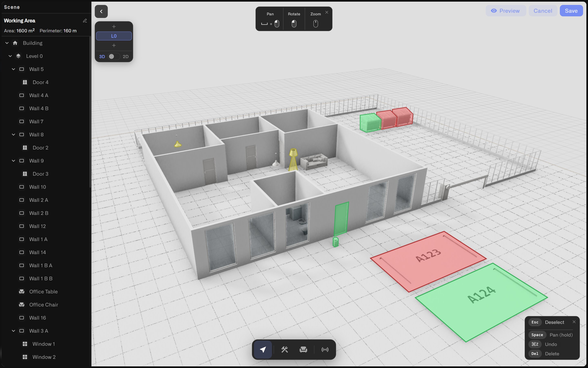
Task: Close the keyboard shortcuts panel
Action: [x=574, y=322]
